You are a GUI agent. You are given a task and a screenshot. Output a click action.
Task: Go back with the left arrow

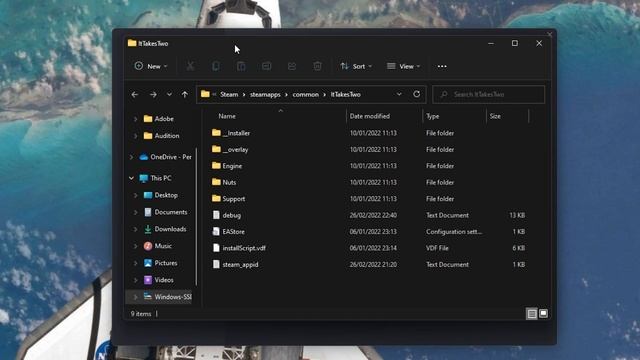pyautogui.click(x=135, y=95)
